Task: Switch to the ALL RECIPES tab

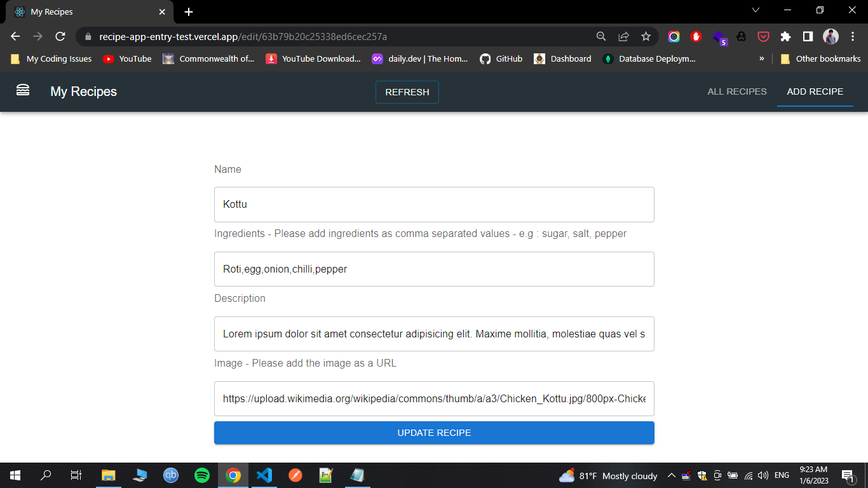Action: click(x=736, y=91)
